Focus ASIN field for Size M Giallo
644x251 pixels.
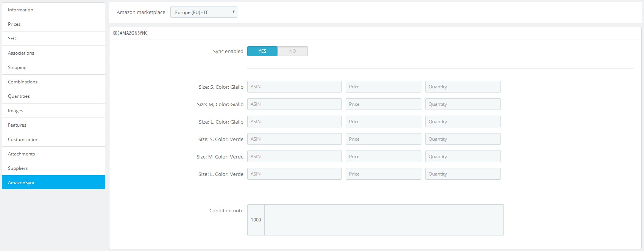point(295,104)
